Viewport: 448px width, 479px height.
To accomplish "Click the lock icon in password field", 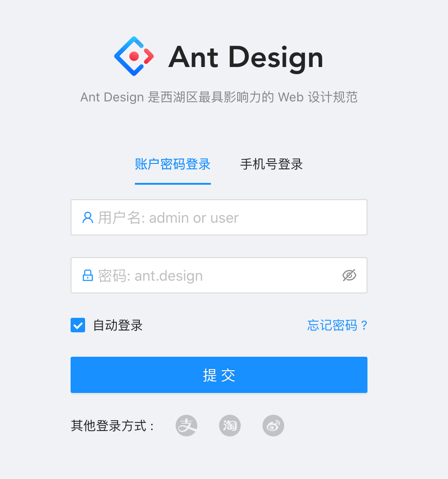I will 88,275.
